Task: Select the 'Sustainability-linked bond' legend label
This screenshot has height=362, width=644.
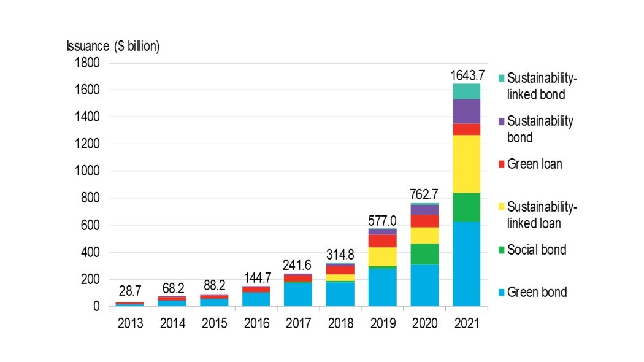Action: pyautogui.click(x=542, y=87)
